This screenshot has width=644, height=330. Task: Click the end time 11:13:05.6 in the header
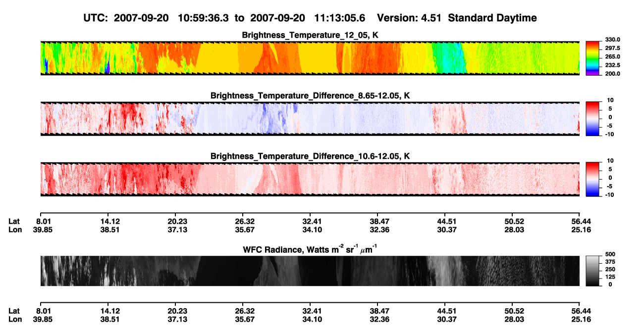pyautogui.click(x=340, y=18)
